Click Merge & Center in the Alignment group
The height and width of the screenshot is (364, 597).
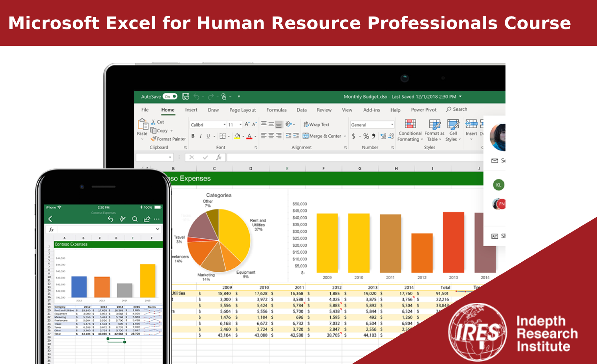[x=323, y=136]
